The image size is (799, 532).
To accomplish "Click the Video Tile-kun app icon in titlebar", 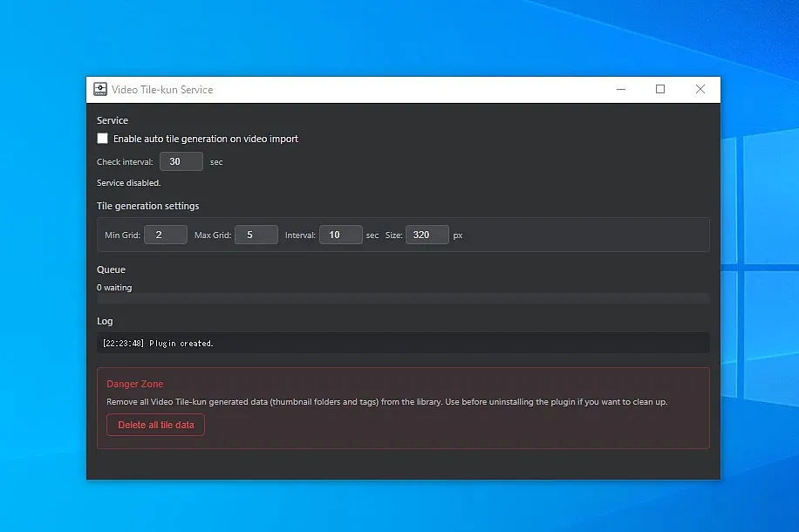I will click(x=99, y=89).
